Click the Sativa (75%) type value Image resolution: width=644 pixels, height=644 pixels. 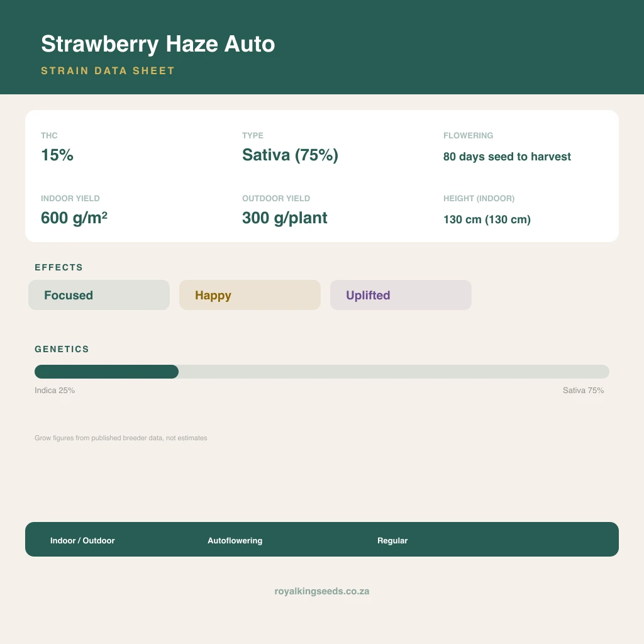tap(290, 155)
